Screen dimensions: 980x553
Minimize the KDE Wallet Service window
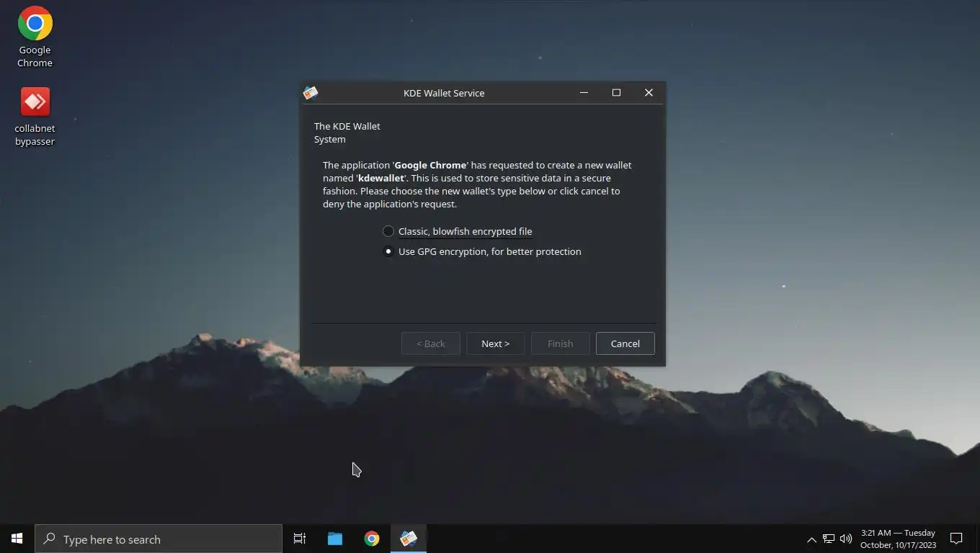(x=584, y=93)
